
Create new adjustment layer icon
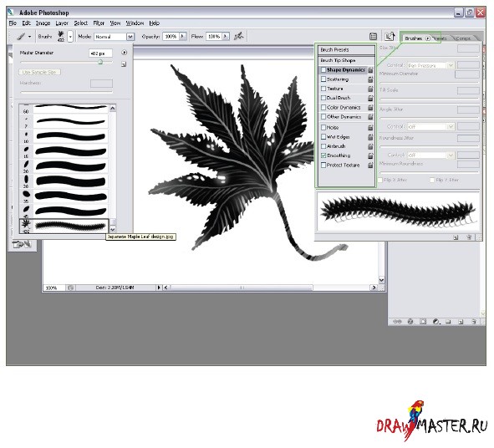435,322
